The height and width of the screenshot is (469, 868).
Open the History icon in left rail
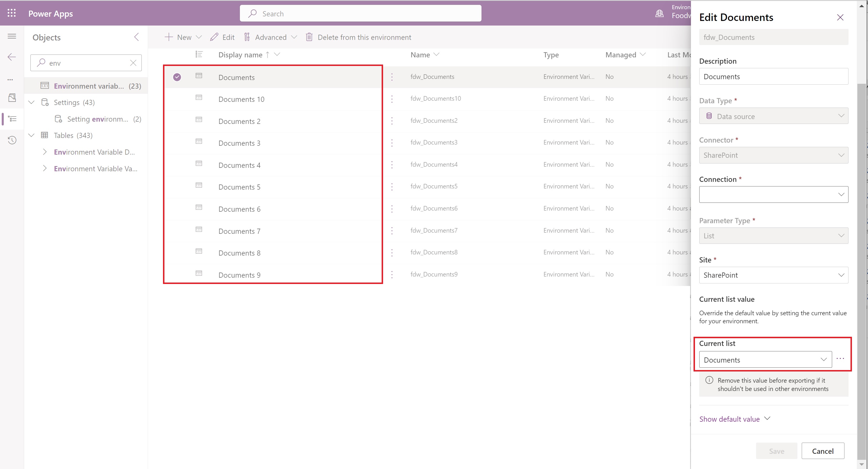pos(12,140)
